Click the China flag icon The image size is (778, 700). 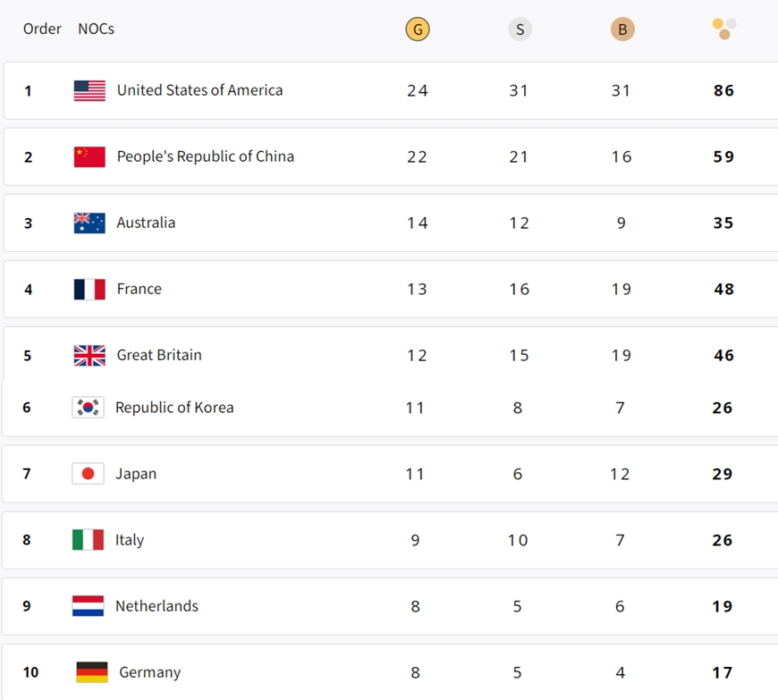(89, 156)
